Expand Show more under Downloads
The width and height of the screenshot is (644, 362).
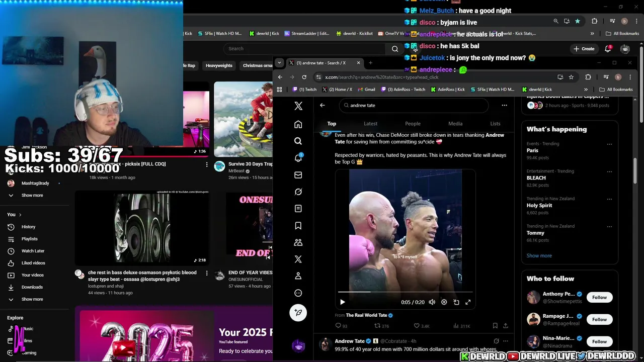(x=32, y=299)
